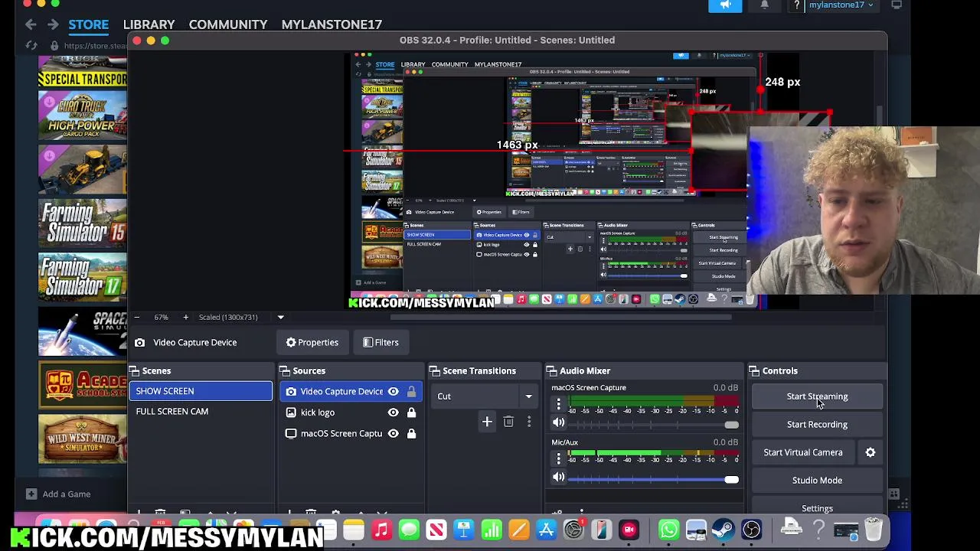Click the Controls panel dock icon
Viewport: 980px width, 551px height.
point(754,371)
